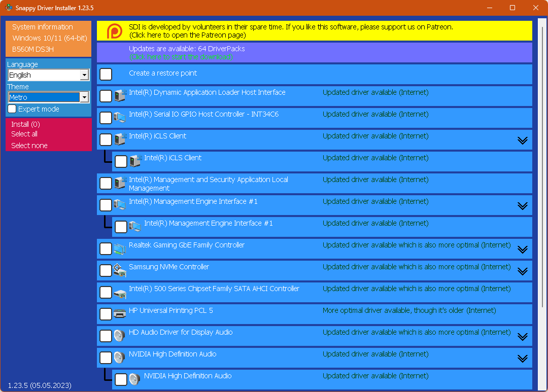
Task: Click the Intel Dynamic Application Loader icon
Action: point(120,96)
